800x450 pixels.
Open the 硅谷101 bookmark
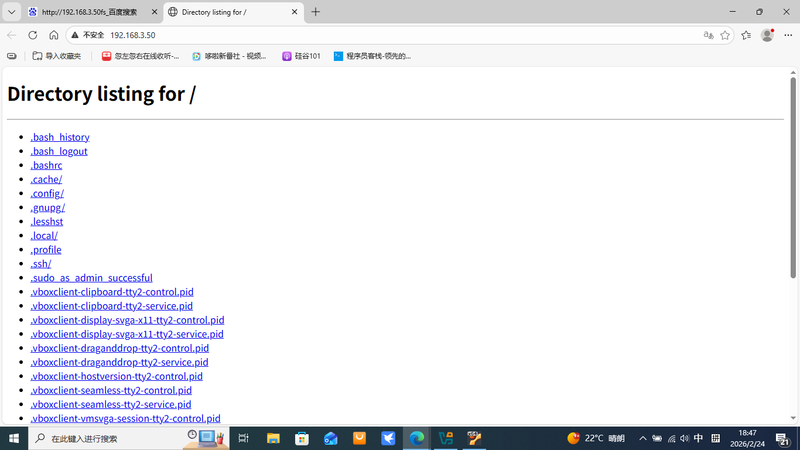point(302,56)
